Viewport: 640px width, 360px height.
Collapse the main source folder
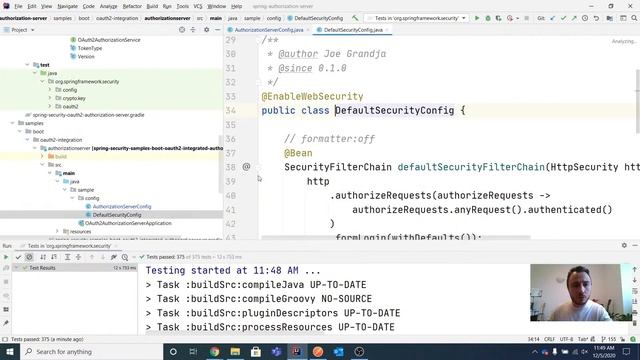point(50,173)
